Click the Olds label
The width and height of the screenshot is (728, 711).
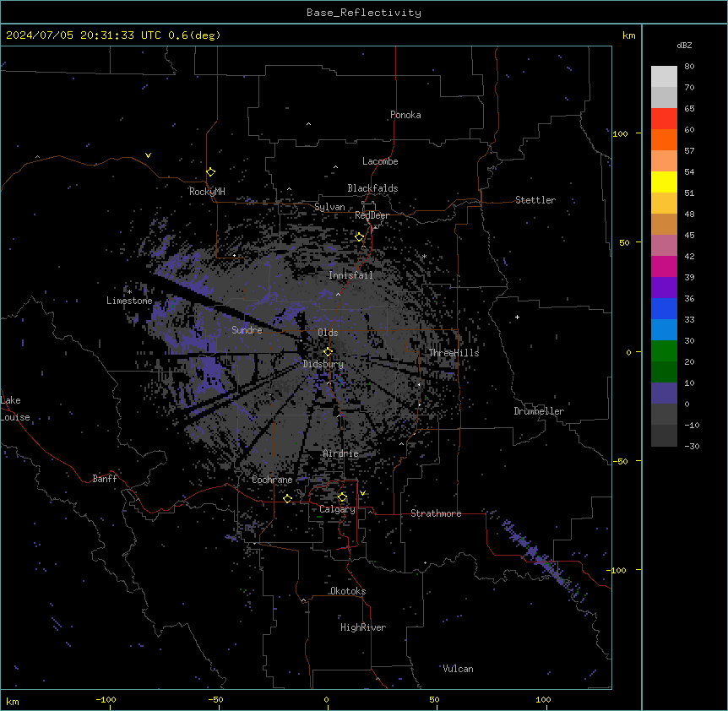pyautogui.click(x=328, y=333)
